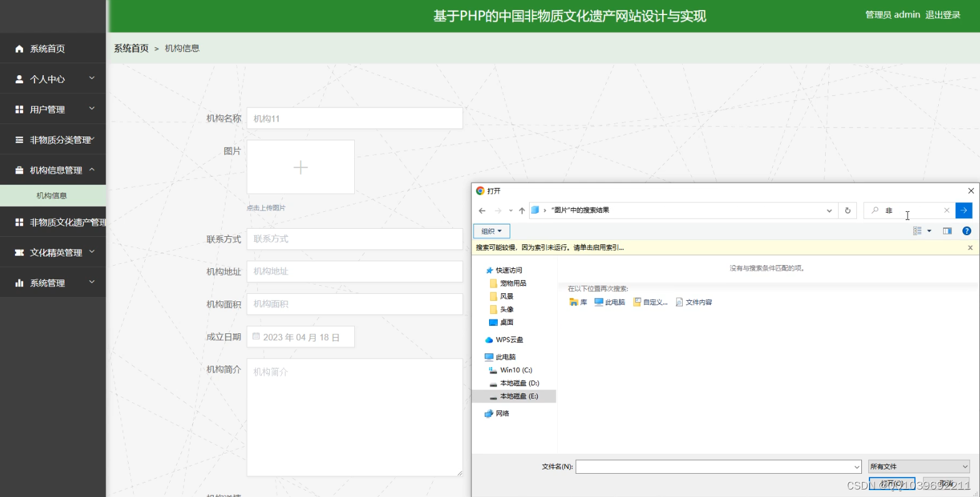Go to 系统首页 via breadcrumb
The height and width of the screenshot is (497, 980).
click(x=131, y=48)
